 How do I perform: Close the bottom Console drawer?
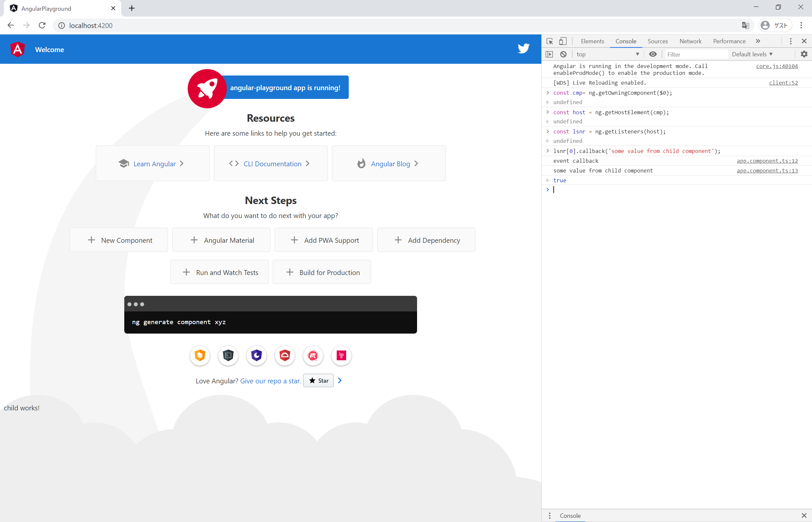pyautogui.click(x=804, y=515)
